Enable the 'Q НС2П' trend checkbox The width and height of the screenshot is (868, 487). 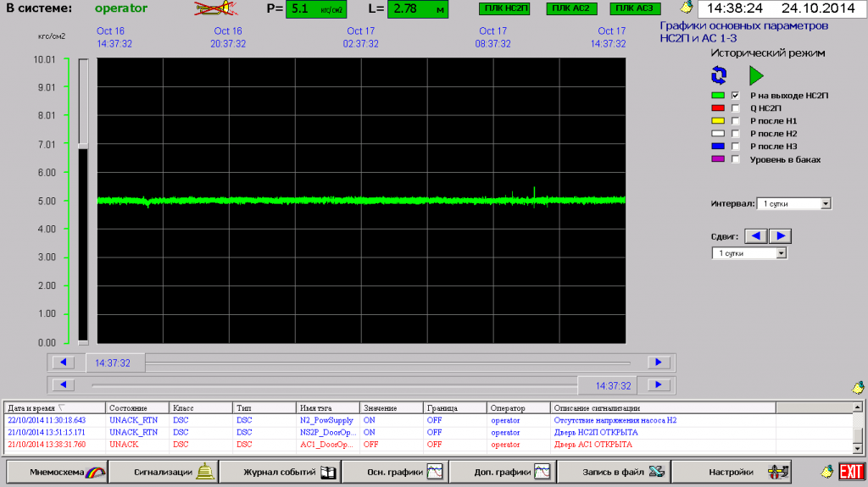coord(736,108)
